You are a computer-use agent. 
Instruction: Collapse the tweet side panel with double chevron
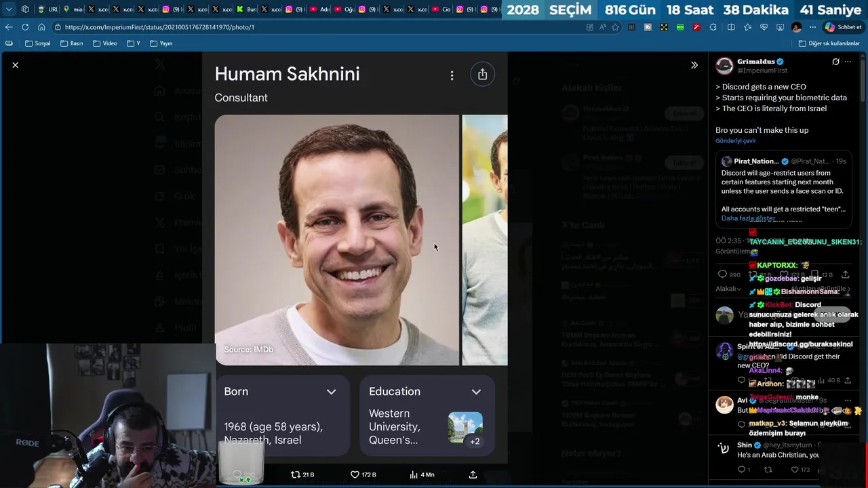coord(694,65)
